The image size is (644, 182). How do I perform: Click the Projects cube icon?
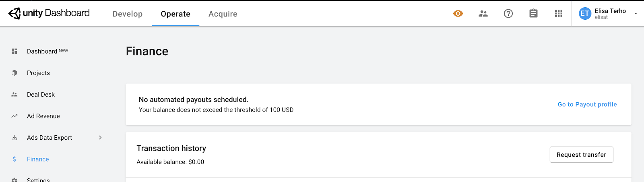(x=14, y=73)
